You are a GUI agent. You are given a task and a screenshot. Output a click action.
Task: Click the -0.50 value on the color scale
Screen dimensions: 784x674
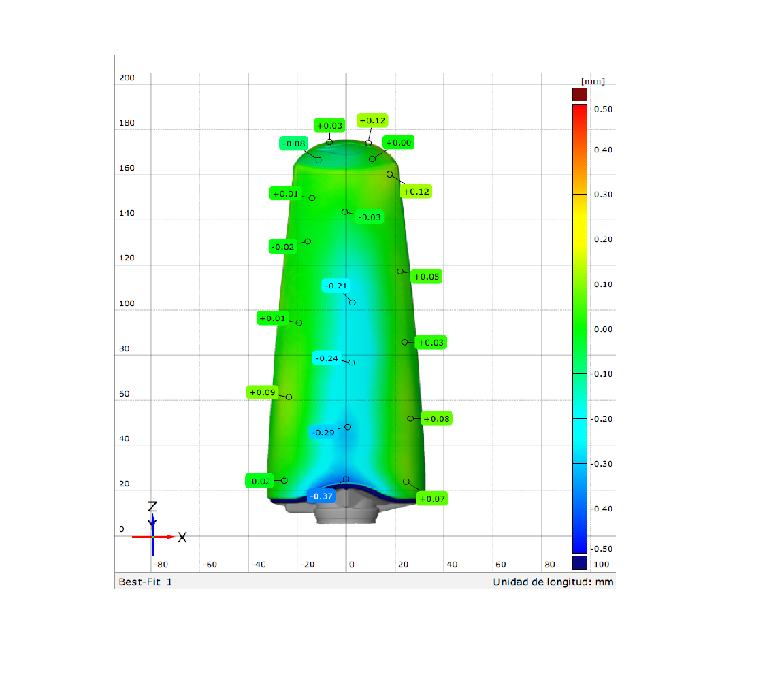pyautogui.click(x=602, y=549)
